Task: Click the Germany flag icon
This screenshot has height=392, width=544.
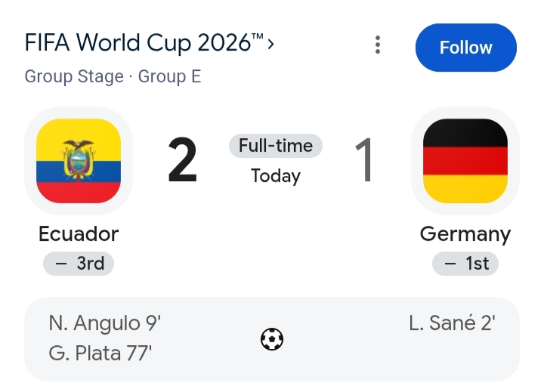Action: (x=465, y=161)
